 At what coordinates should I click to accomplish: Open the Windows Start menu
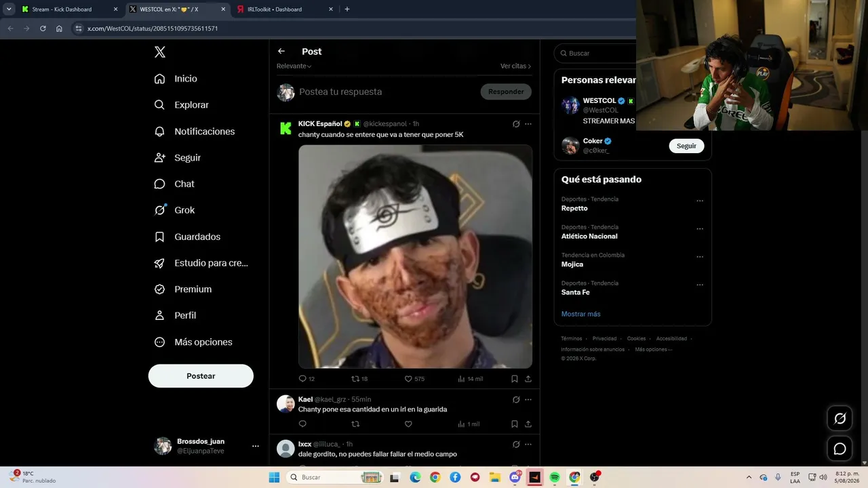click(x=275, y=477)
